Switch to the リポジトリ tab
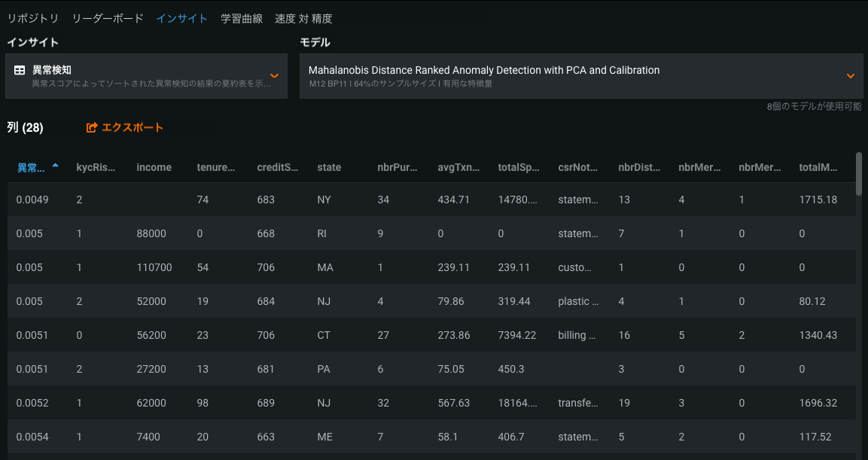868x460 pixels. pos(33,18)
